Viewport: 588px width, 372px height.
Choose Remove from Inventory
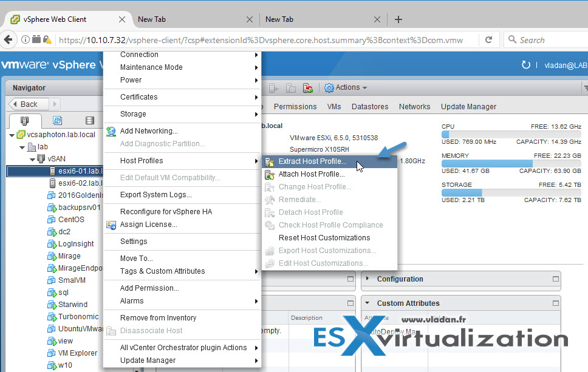(x=182, y=317)
